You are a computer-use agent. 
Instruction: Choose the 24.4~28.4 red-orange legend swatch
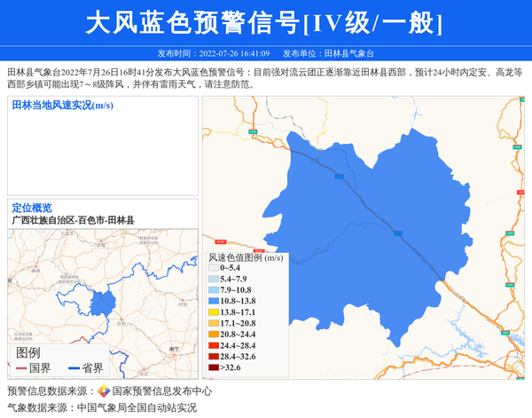tap(213, 345)
